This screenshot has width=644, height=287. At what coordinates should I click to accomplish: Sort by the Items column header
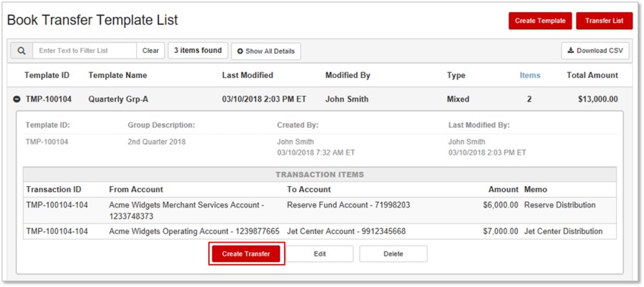(x=530, y=76)
